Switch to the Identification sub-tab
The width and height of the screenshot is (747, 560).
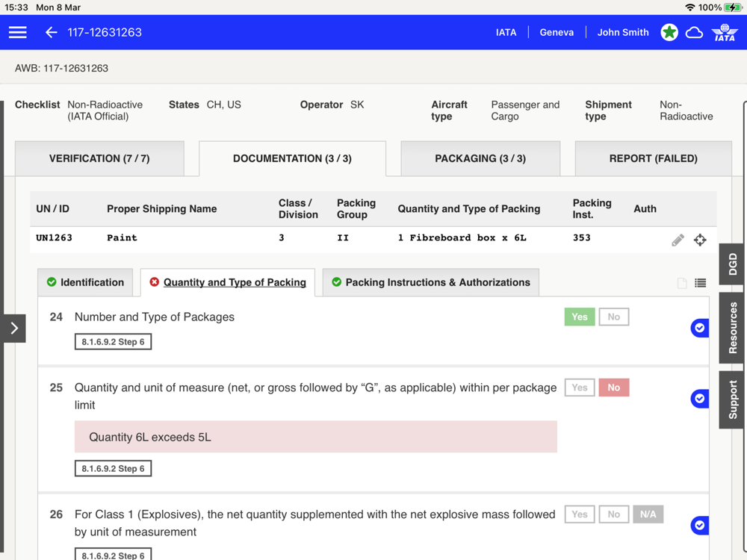85,282
